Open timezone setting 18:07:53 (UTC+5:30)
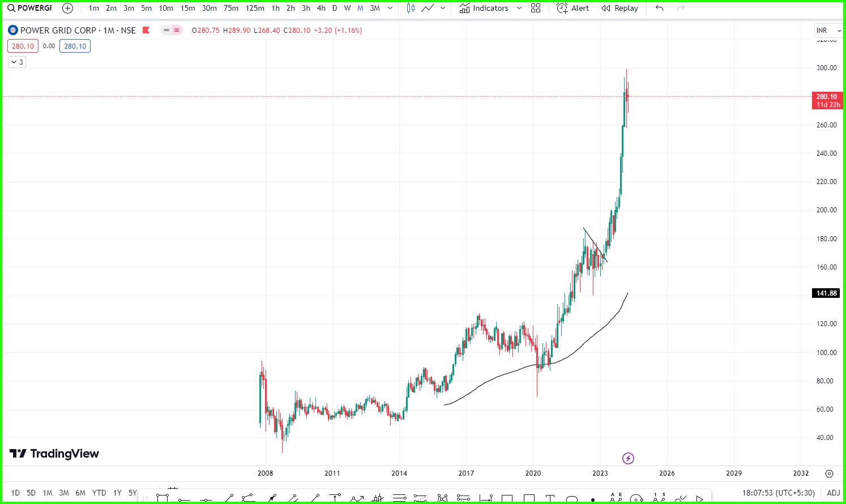The height and width of the screenshot is (504, 846). pos(778,493)
